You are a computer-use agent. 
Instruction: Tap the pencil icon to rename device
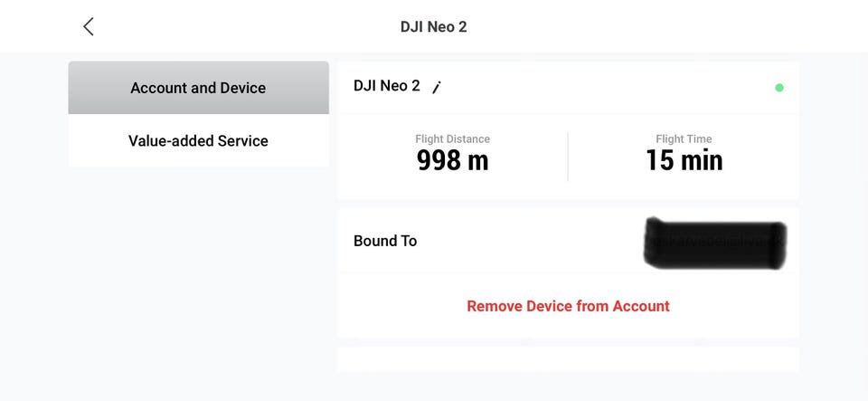tap(436, 87)
